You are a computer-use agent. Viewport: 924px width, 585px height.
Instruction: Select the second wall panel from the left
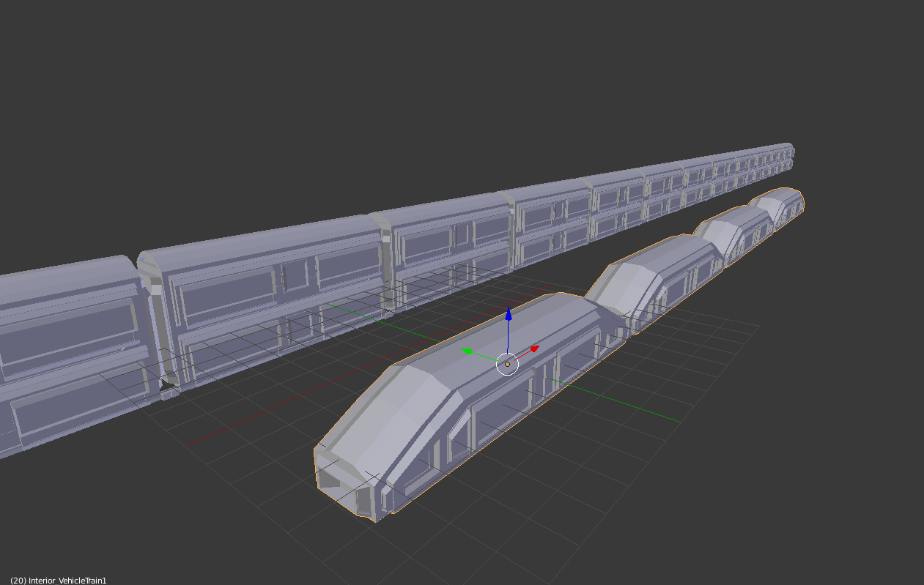click(264, 293)
